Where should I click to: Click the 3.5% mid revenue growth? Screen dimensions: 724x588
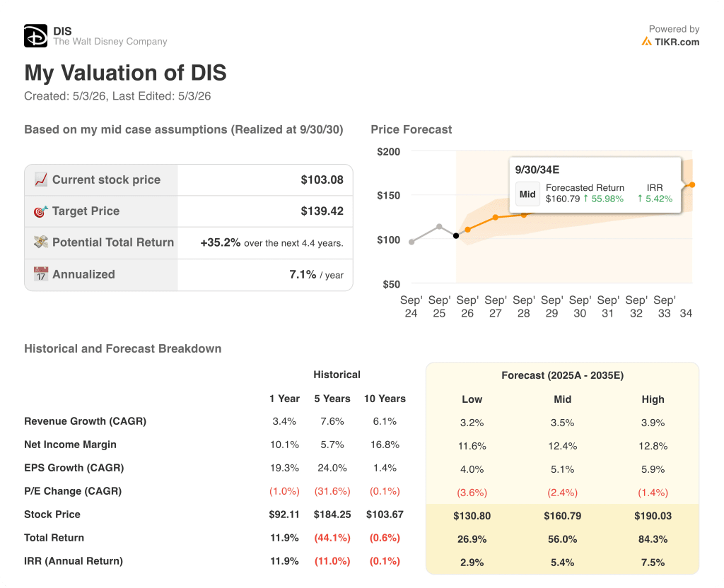562,423
